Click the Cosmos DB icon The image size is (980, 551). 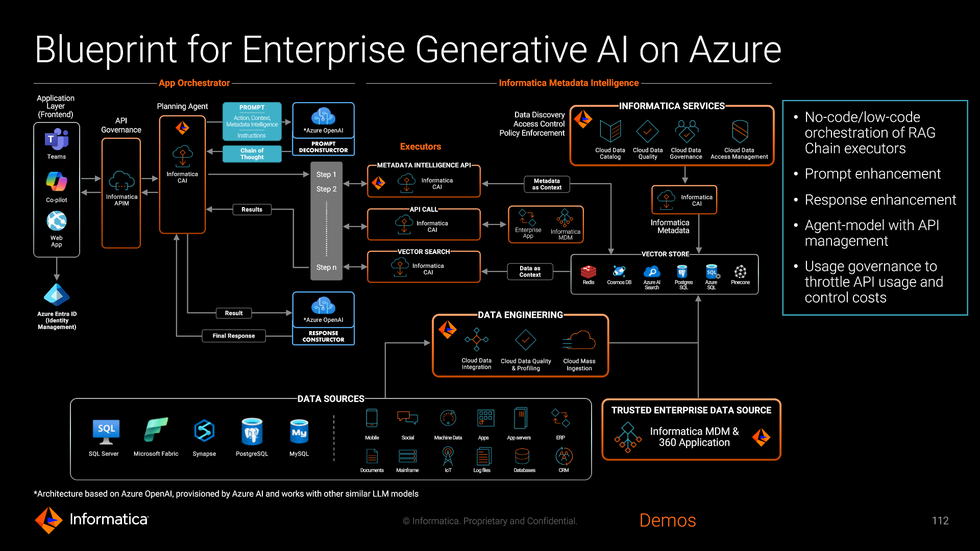(619, 271)
